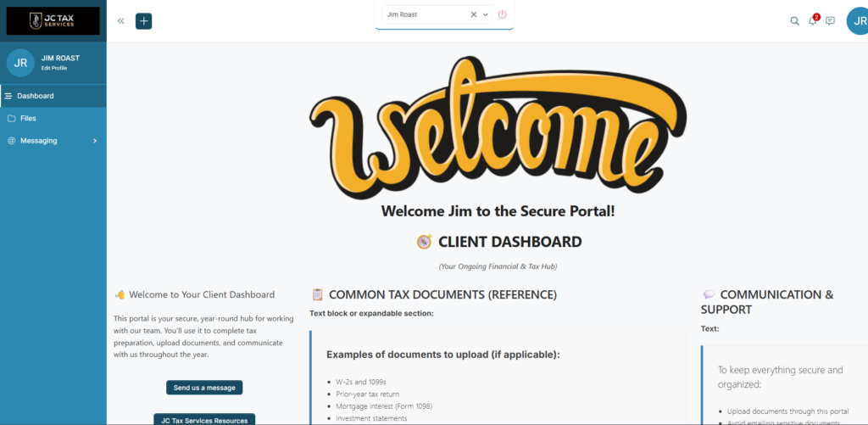Click the Edit Profile link

[x=54, y=68]
